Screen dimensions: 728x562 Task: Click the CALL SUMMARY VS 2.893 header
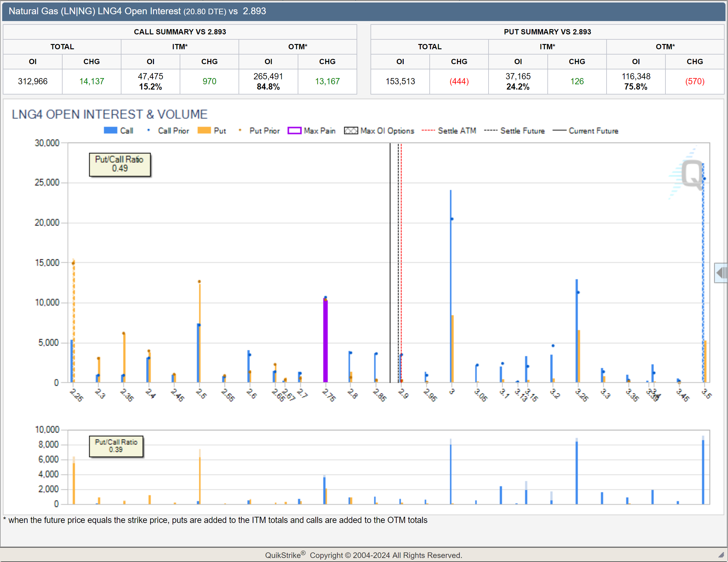point(180,32)
